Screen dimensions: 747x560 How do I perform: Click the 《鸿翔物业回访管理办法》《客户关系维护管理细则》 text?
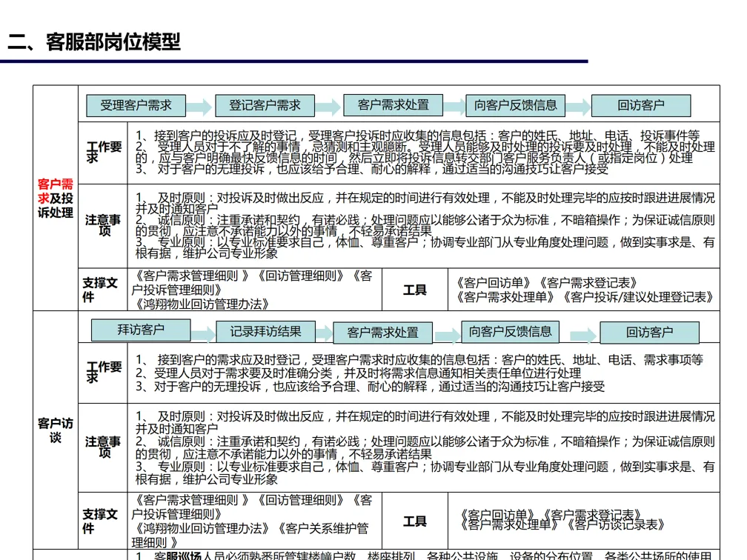[250, 536]
